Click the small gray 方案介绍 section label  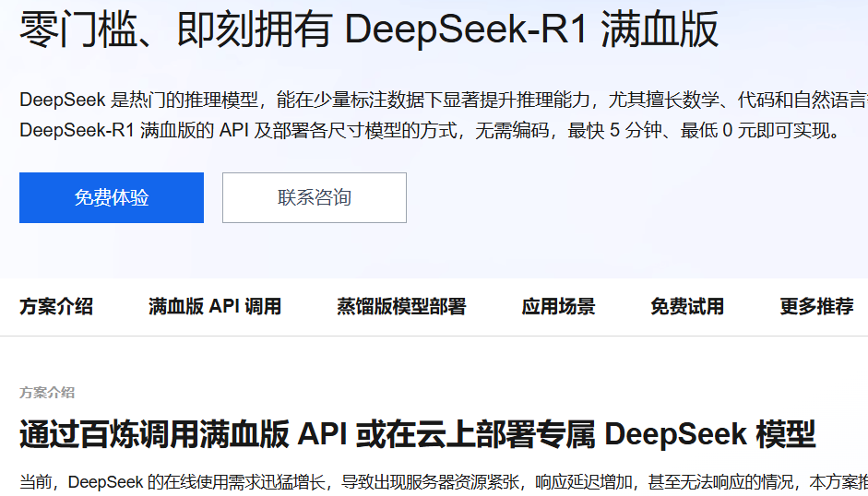coord(47,393)
